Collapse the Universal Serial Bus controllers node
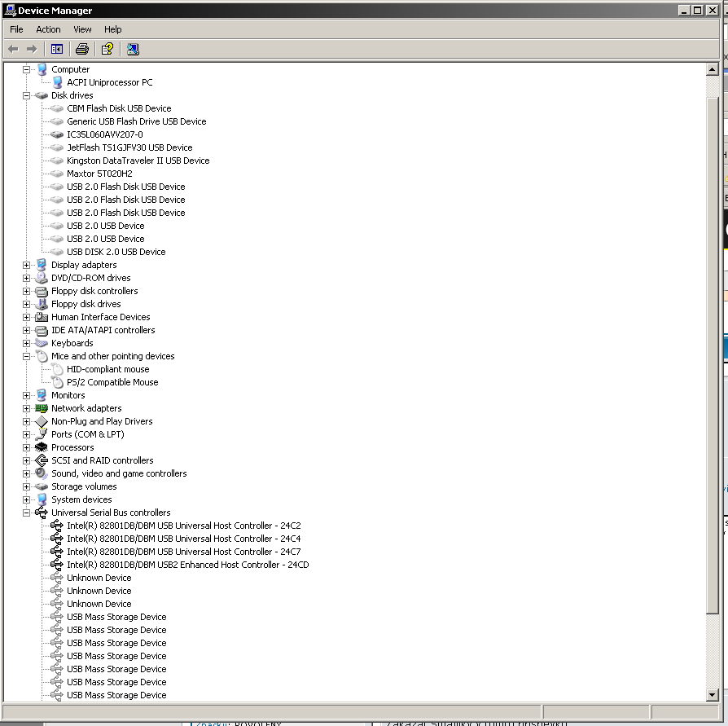Viewport: 728px width, 726px height. [26, 513]
